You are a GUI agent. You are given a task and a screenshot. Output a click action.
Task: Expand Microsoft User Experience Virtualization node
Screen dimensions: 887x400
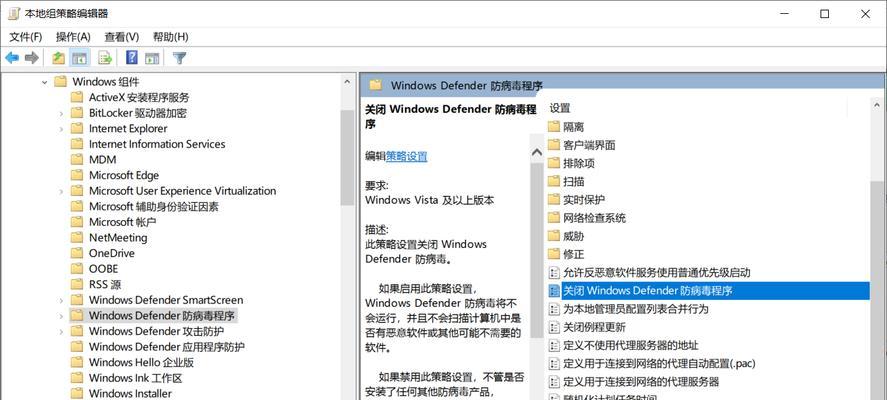(x=61, y=191)
